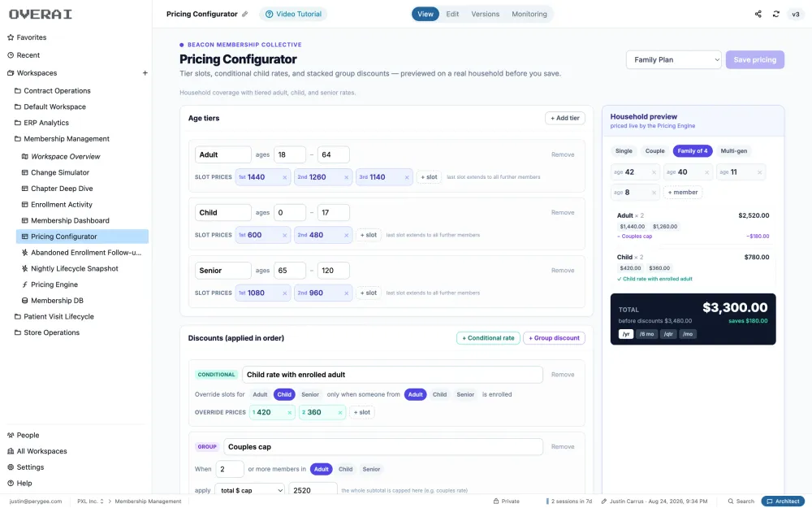Click the Adult tier name field
Screen dimensions: 812x508
(x=222, y=154)
